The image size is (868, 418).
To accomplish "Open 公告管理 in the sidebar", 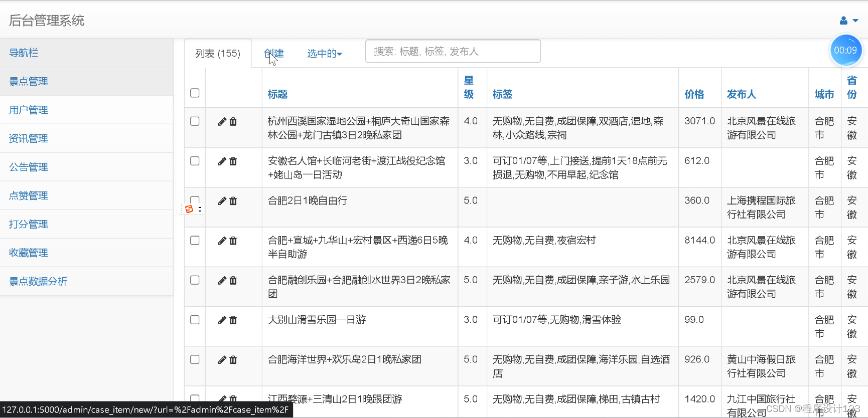I will coord(86,167).
